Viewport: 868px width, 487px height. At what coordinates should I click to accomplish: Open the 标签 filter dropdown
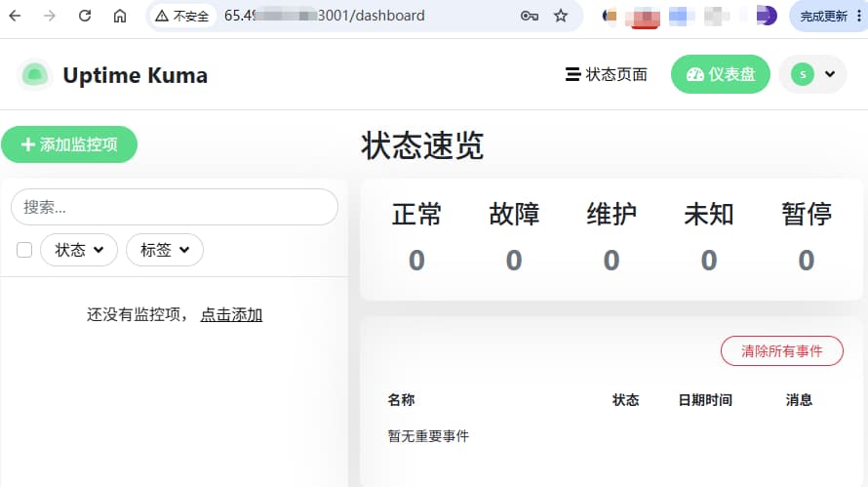click(165, 250)
